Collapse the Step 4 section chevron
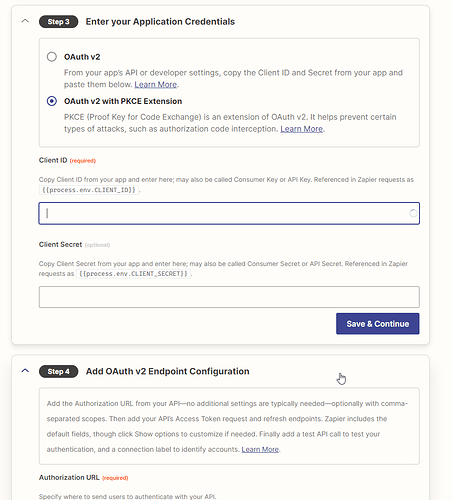This screenshot has width=452, height=500. click(25, 371)
